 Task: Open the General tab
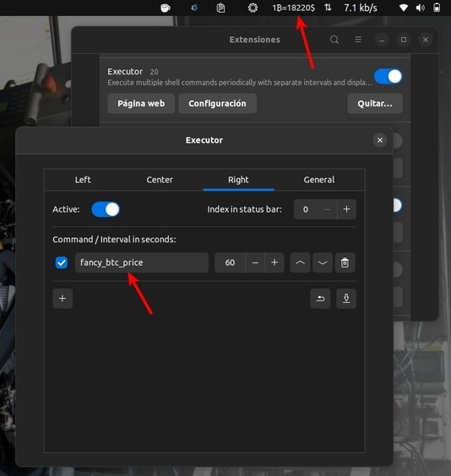pos(319,180)
